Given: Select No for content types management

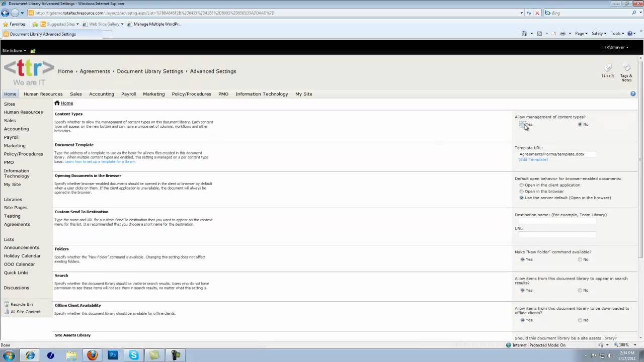Looking at the screenshot, I should [580, 124].
